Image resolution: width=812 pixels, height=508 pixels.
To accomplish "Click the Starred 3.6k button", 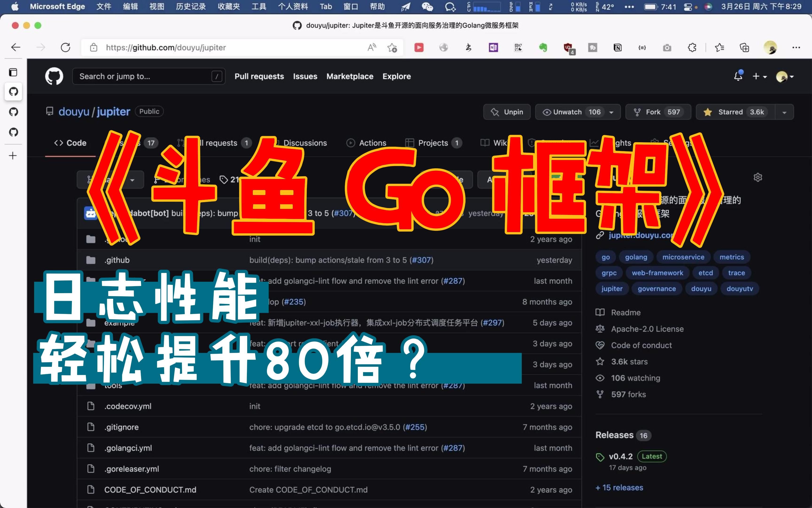I will click(735, 112).
